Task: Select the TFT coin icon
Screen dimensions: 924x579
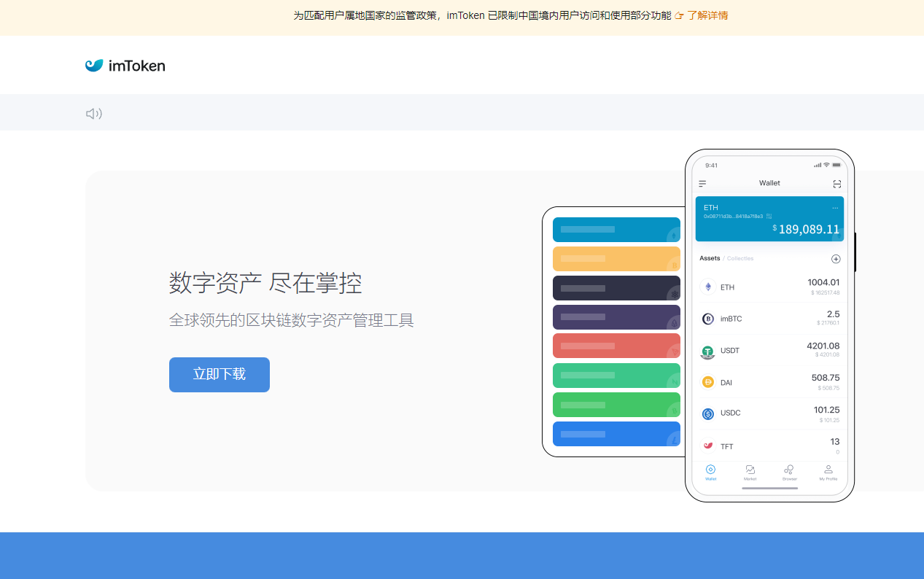Action: tap(707, 446)
